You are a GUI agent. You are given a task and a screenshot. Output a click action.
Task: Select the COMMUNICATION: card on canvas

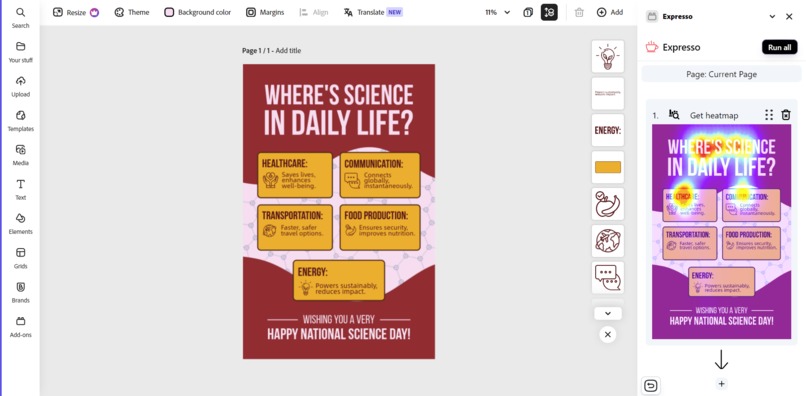click(x=379, y=175)
